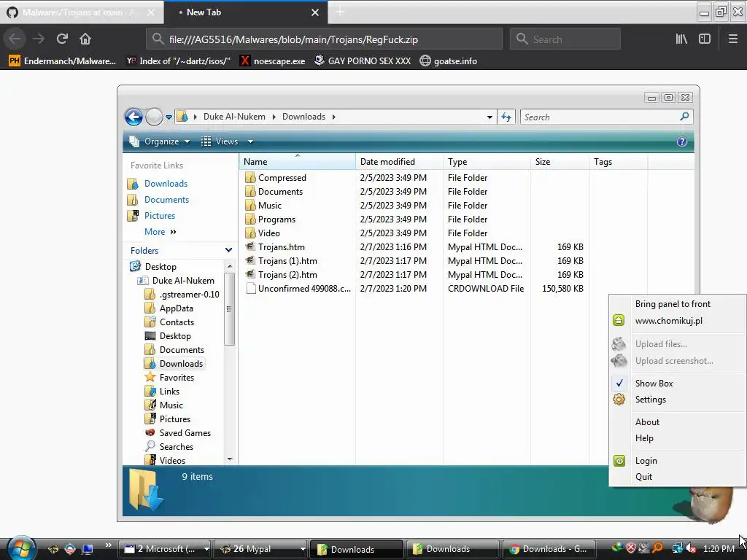Screen dimensions: 747x560
Task: Open Explorer help question mark icon
Action: tap(682, 141)
